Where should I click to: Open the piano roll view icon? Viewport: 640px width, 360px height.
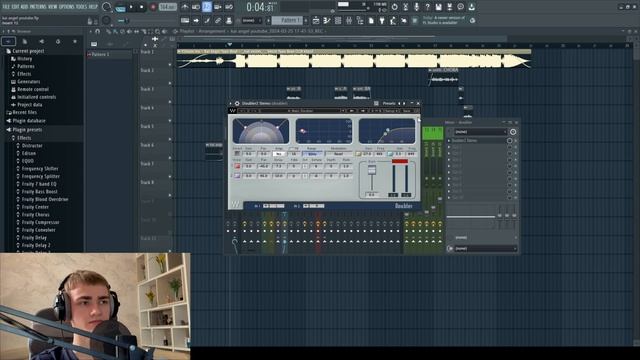(x=327, y=20)
